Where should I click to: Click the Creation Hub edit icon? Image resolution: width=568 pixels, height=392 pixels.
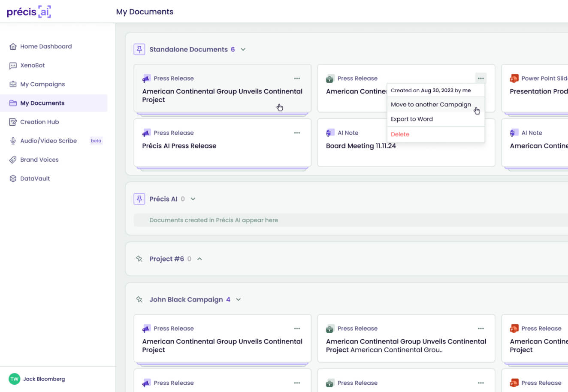tap(13, 122)
